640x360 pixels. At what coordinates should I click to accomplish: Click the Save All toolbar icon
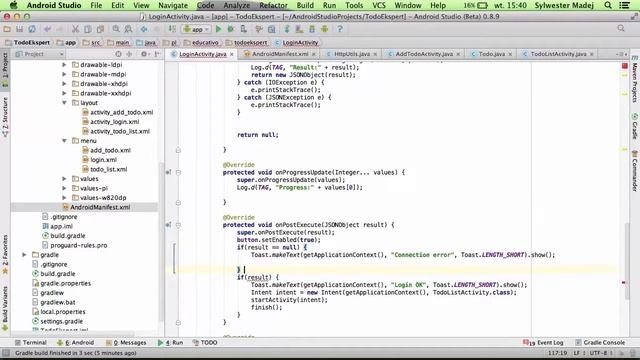pos(19,29)
